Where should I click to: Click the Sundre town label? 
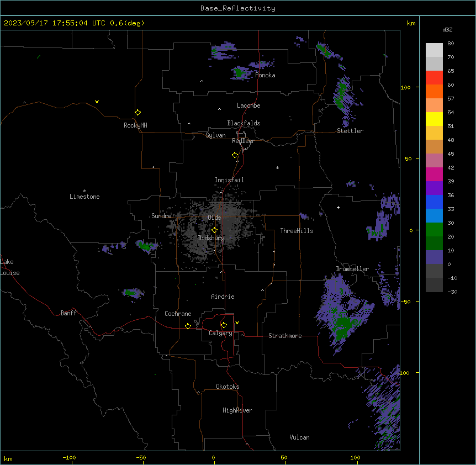click(x=161, y=216)
